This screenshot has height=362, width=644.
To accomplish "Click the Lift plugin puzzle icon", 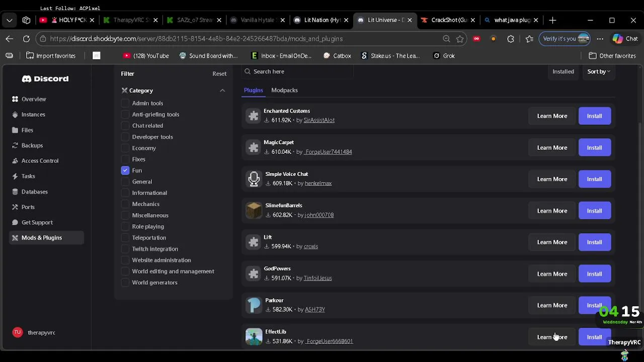I will coord(254,242).
